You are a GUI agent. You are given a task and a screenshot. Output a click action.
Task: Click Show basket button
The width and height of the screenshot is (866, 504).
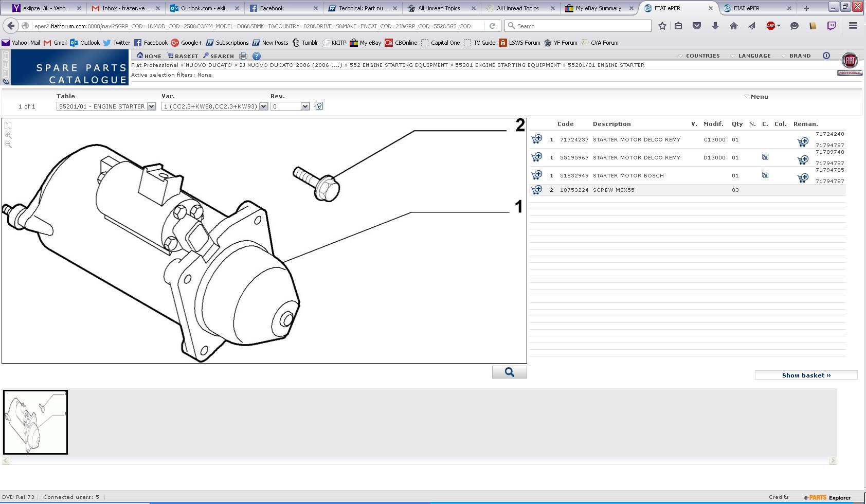806,375
